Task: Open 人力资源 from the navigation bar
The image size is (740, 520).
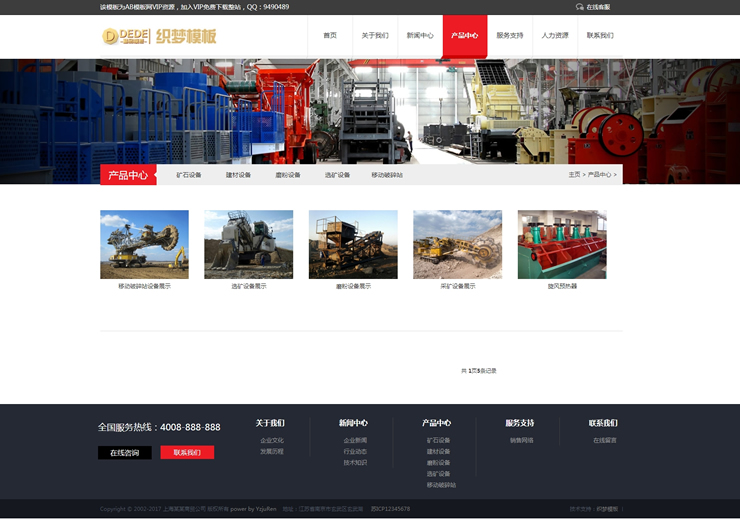Action: 555,36
